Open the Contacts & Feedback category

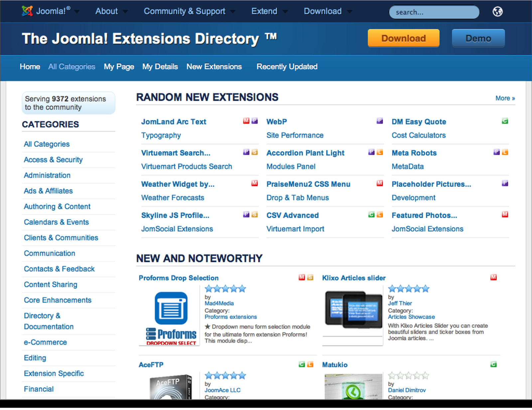click(59, 269)
